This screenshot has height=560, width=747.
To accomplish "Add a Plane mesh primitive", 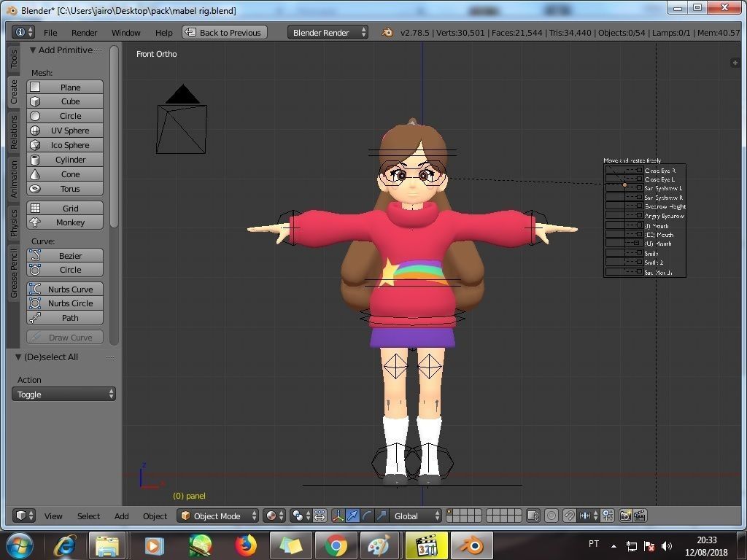I will [65, 87].
